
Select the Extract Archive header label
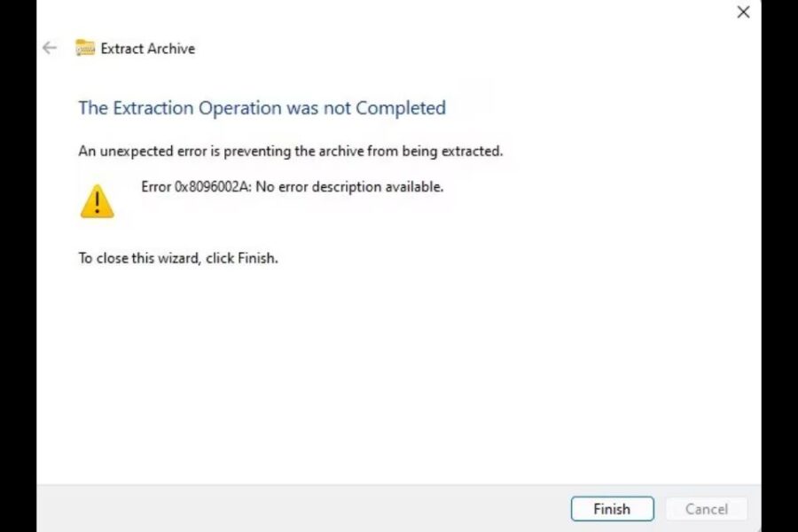tap(148, 49)
